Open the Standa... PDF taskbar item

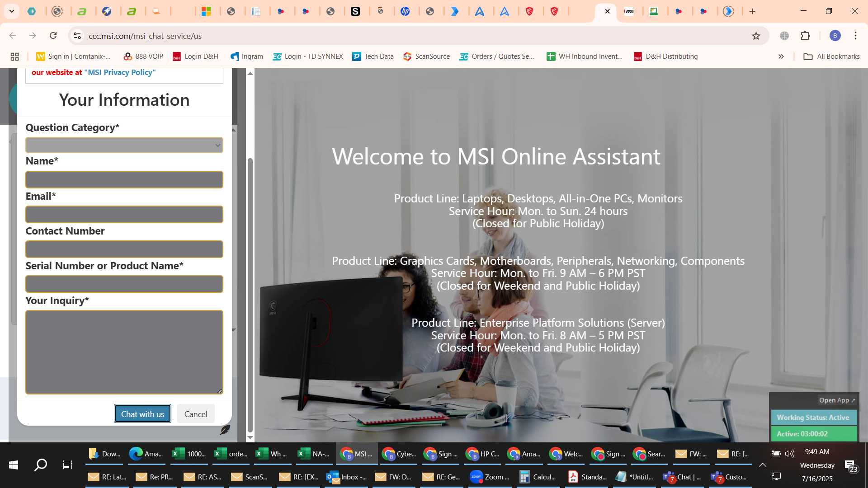pyautogui.click(x=587, y=477)
